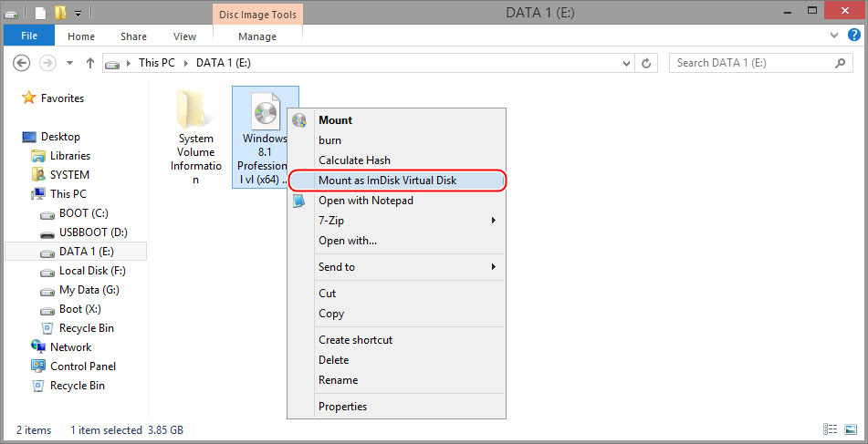The height and width of the screenshot is (444, 868).
Task: Select Favorites in the navigation pane
Action: point(62,98)
